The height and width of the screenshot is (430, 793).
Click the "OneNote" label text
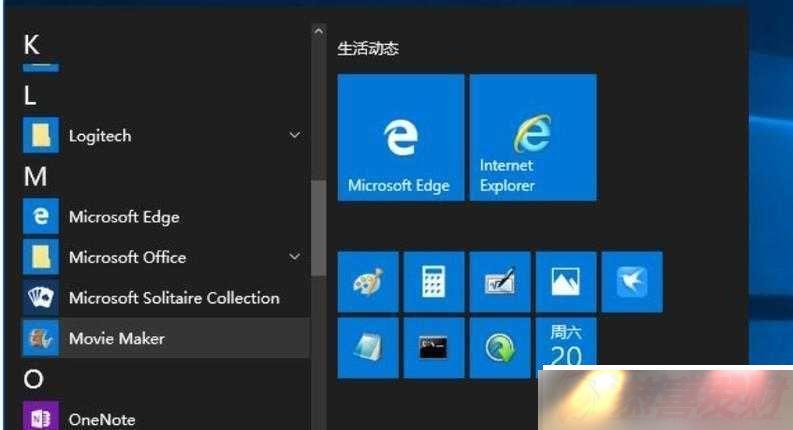102,419
